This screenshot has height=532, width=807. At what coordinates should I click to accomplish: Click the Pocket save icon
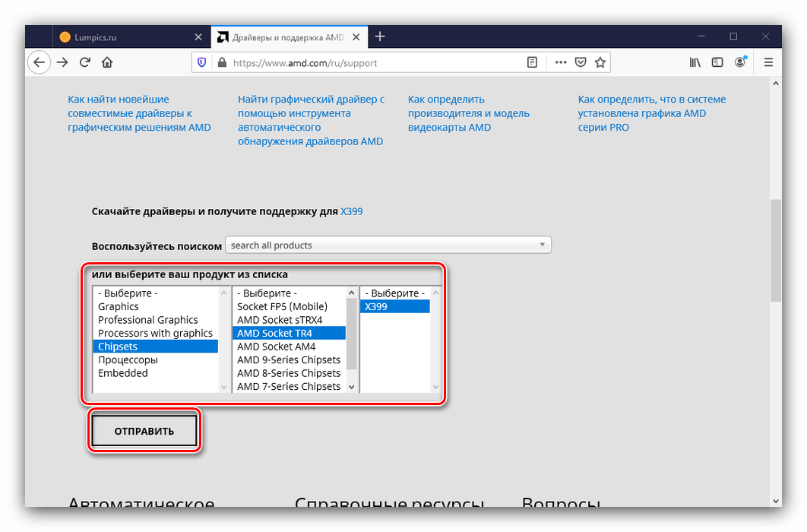point(581,62)
